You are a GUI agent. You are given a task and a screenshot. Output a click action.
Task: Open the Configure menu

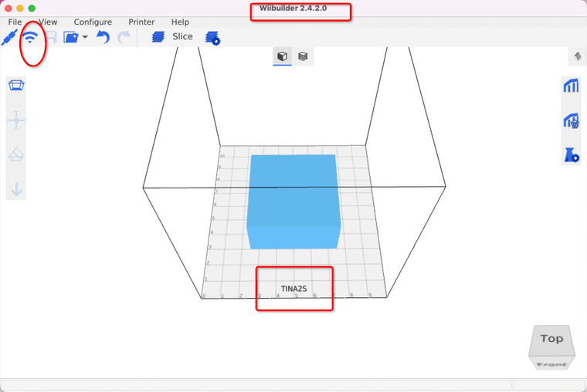[x=93, y=22]
